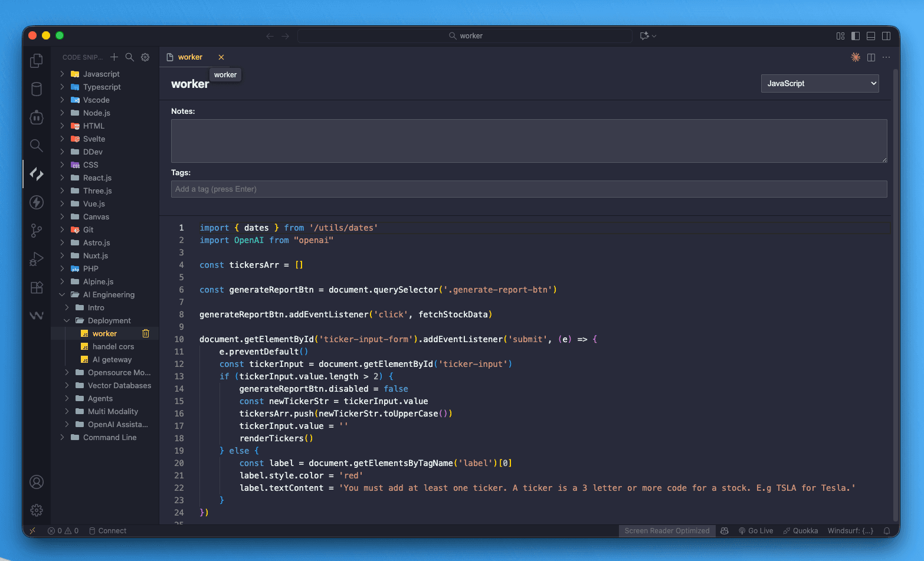Select the worker editor tab

pyautogui.click(x=190, y=57)
